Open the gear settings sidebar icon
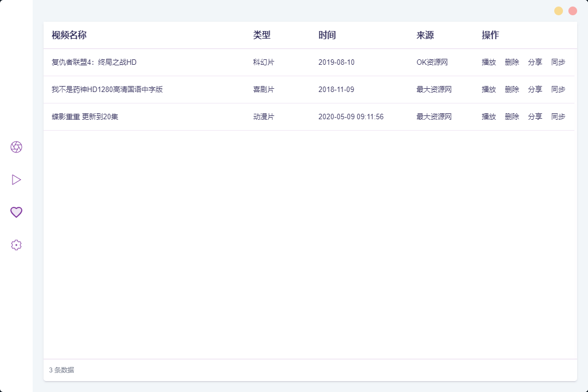588x392 pixels. [x=16, y=245]
